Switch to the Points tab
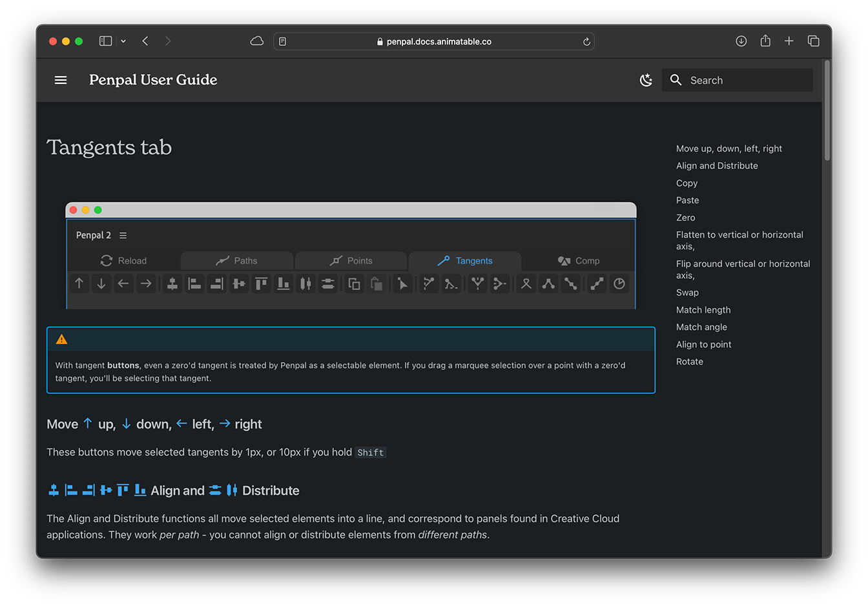Screen dimensions: 868x606 351,261
